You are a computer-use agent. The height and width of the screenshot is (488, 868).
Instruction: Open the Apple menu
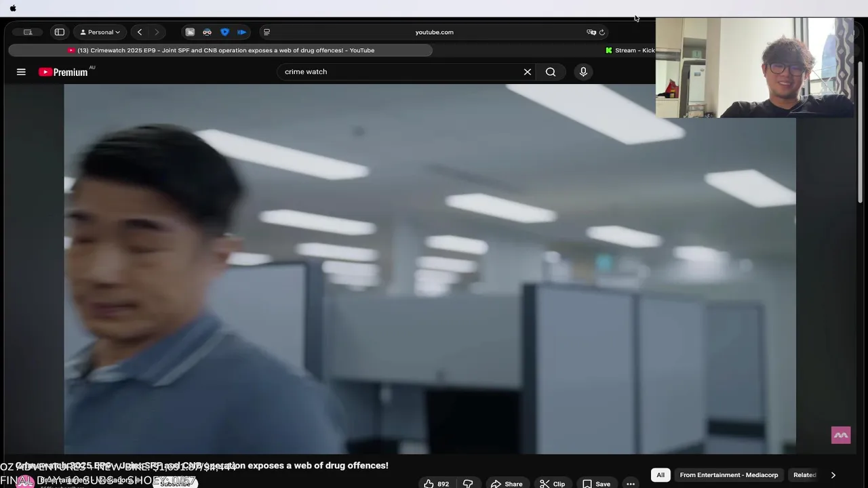click(x=13, y=8)
